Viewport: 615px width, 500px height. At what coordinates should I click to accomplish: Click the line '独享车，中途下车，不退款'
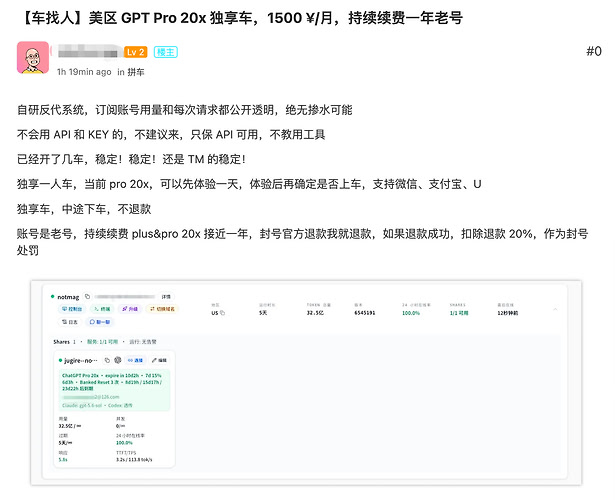click(84, 209)
